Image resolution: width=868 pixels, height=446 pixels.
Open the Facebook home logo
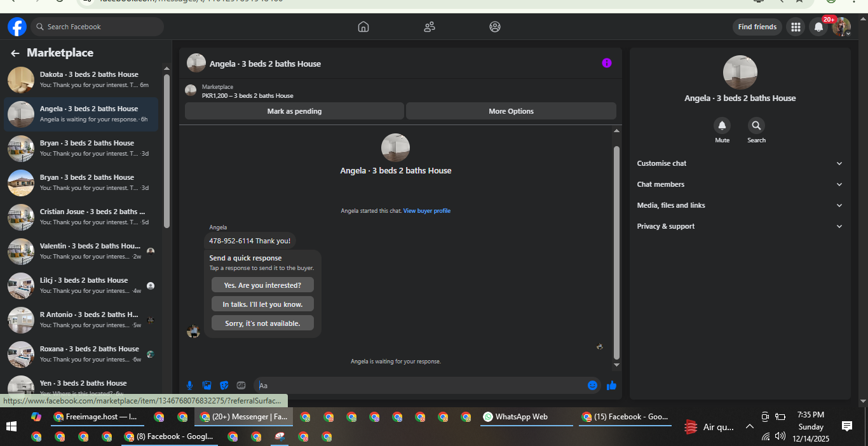pyautogui.click(x=17, y=27)
